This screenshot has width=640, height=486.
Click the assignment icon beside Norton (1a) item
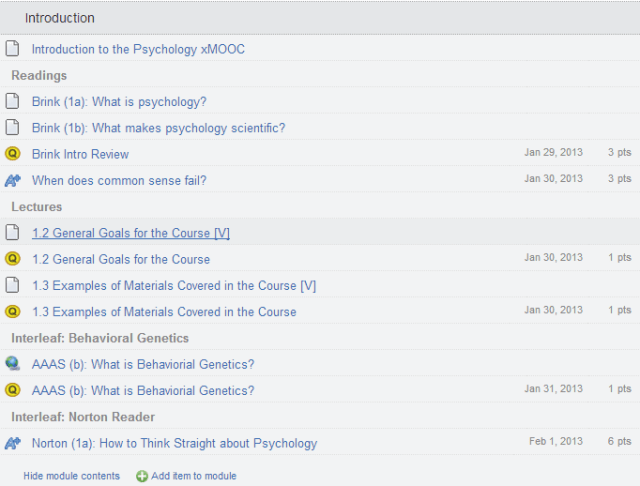point(12,443)
